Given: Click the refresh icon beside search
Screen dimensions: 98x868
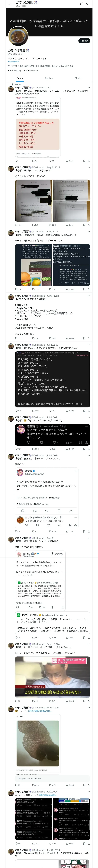Looking at the screenshot, I should click(81, 4).
